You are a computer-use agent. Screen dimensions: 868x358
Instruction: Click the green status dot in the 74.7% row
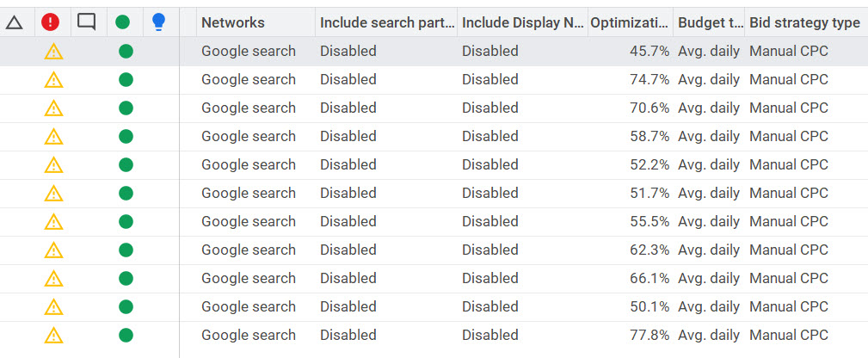[126, 80]
